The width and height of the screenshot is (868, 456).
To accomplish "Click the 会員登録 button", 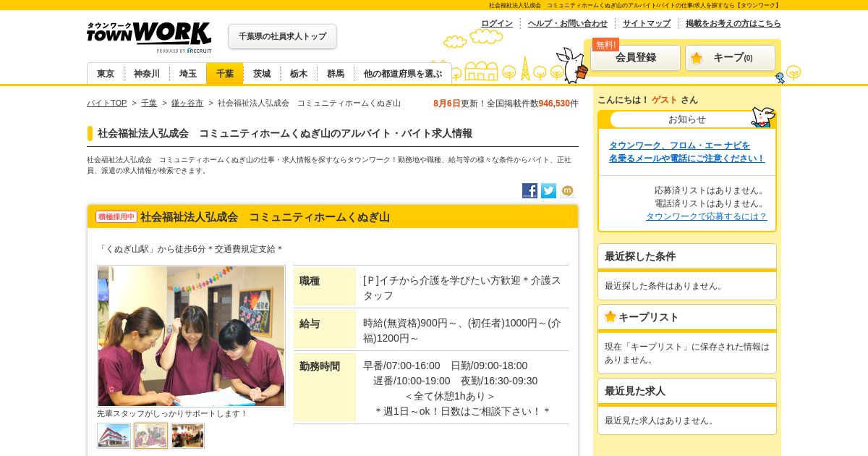I will [635, 58].
